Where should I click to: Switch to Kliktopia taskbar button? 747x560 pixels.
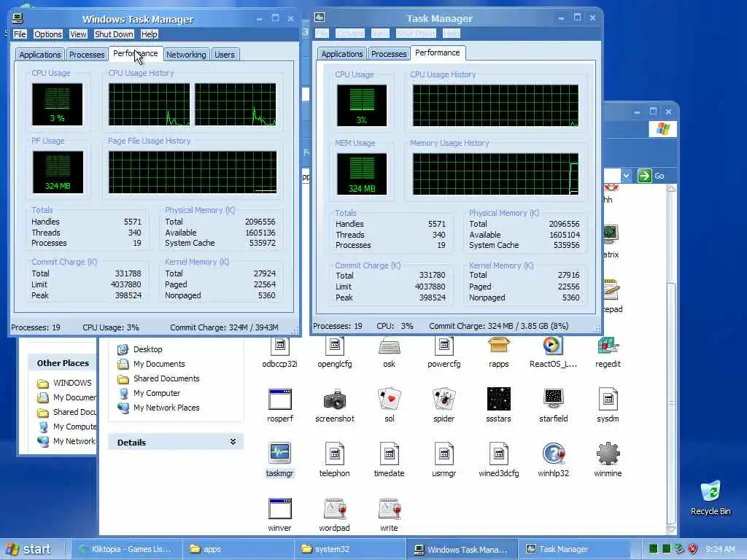click(x=127, y=549)
